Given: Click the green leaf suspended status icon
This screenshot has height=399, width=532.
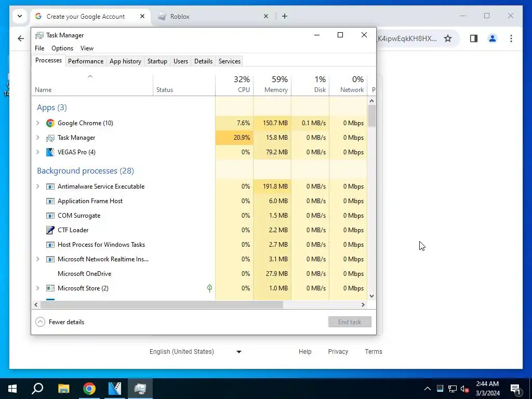Looking at the screenshot, I should pyautogui.click(x=210, y=288).
